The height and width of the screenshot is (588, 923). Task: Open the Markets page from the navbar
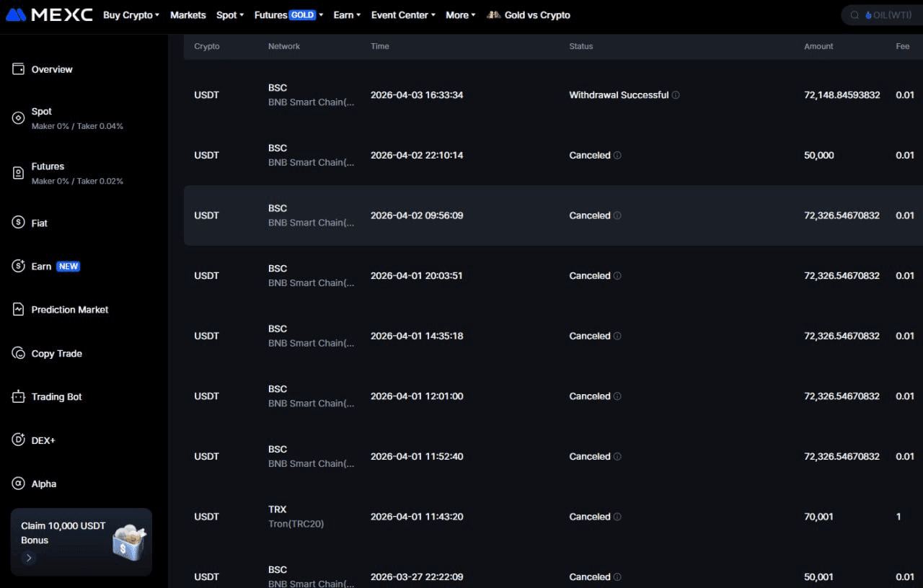click(188, 14)
